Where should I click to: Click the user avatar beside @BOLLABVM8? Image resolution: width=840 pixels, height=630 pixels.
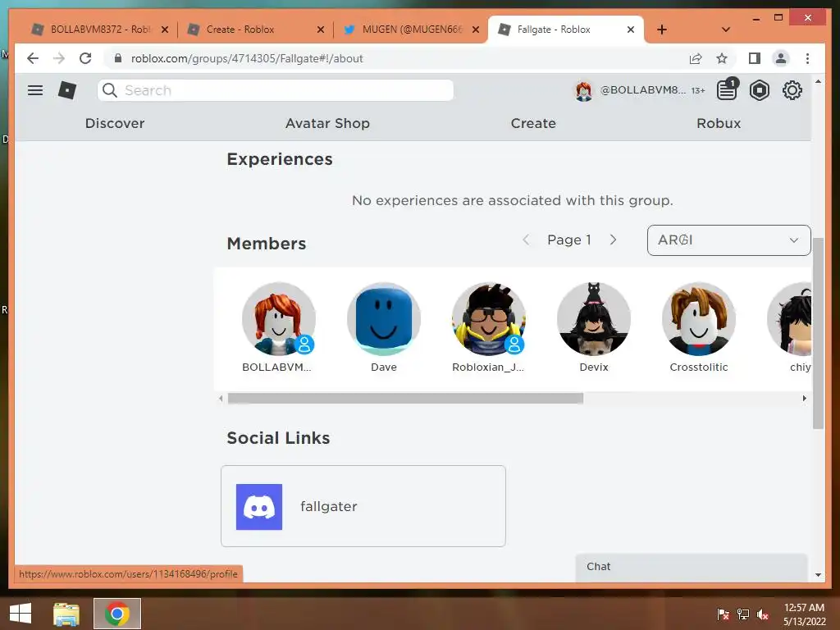[583, 90]
